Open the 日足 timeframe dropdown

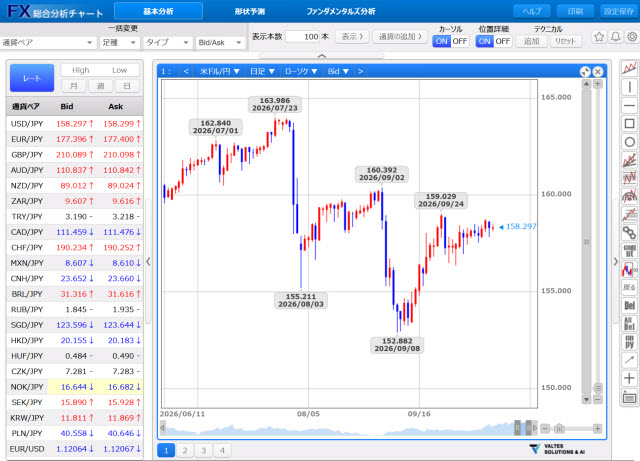tap(262, 71)
